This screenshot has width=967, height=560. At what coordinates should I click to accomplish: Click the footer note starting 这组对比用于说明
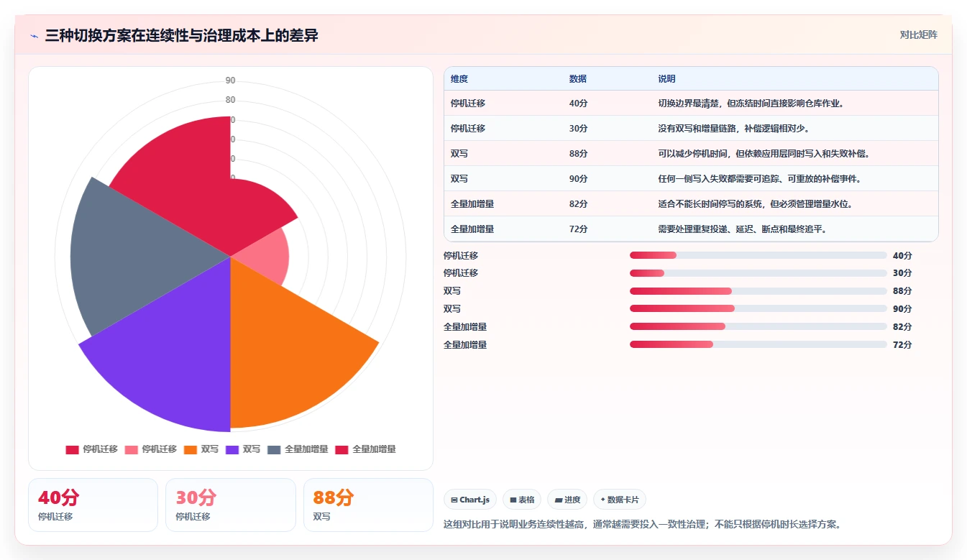642,524
